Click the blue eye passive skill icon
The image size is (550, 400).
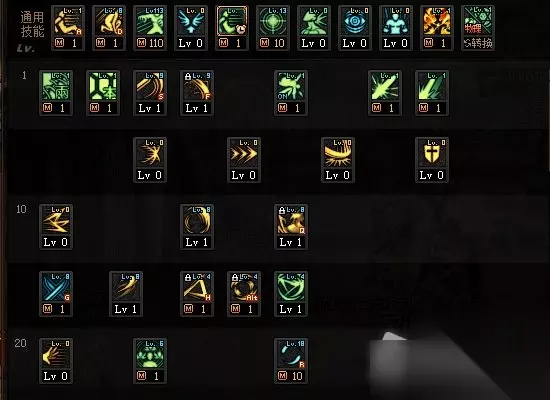coord(355,21)
